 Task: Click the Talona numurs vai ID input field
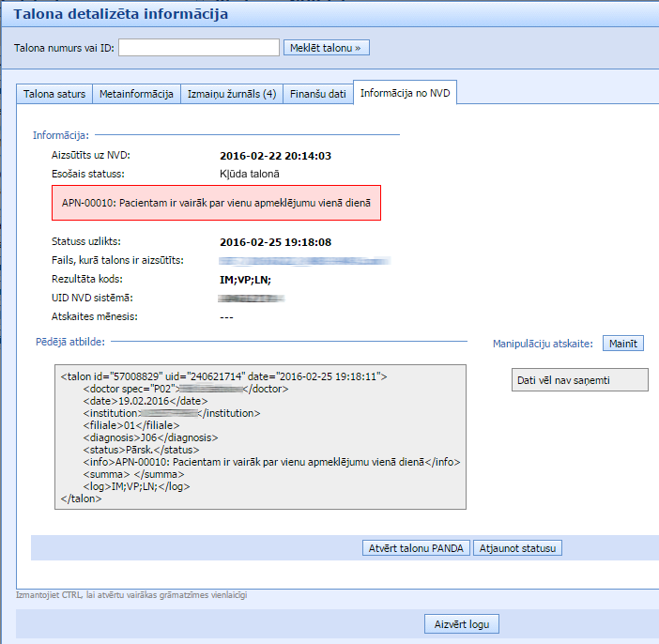199,47
